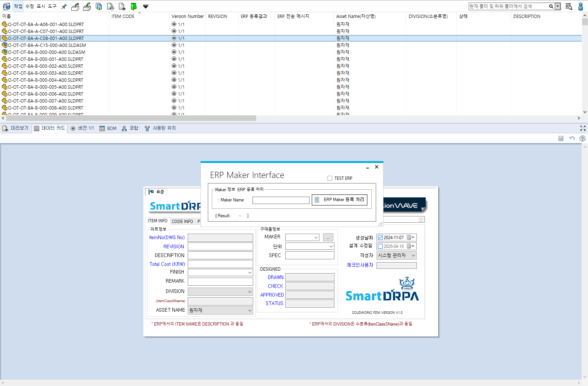This screenshot has height=386, width=588.
Task: Switch to the 데이터 카드 tab
Action: [49, 128]
